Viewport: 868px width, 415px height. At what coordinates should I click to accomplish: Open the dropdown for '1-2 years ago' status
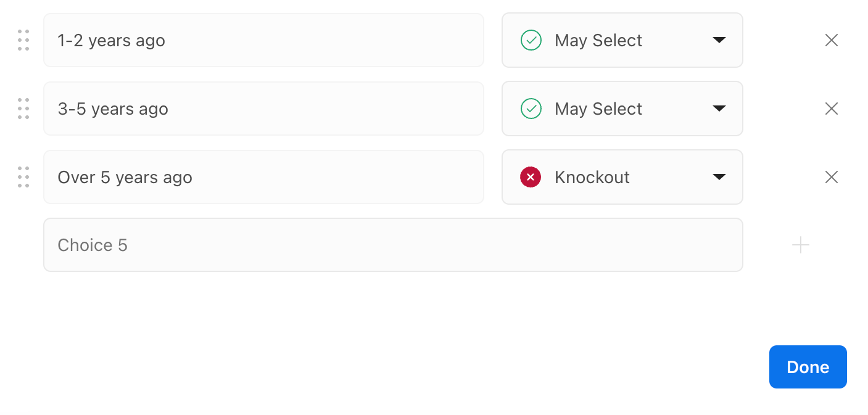(x=719, y=40)
